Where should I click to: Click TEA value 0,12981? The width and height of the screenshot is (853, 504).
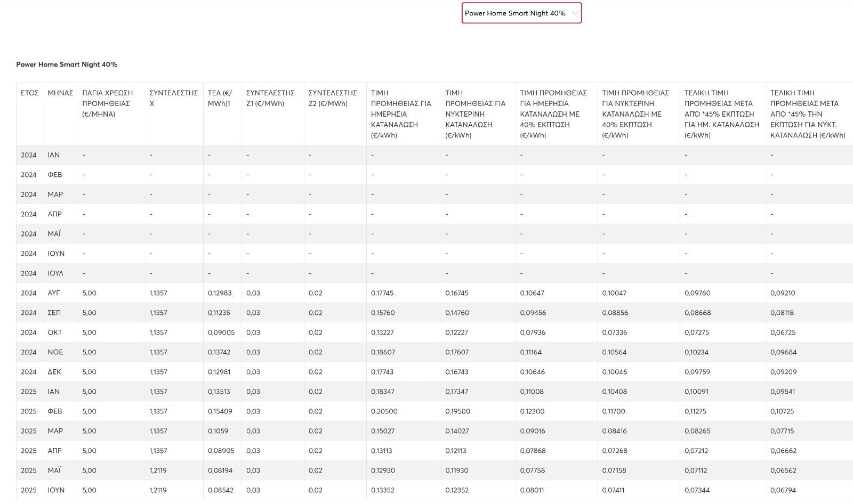219,372
